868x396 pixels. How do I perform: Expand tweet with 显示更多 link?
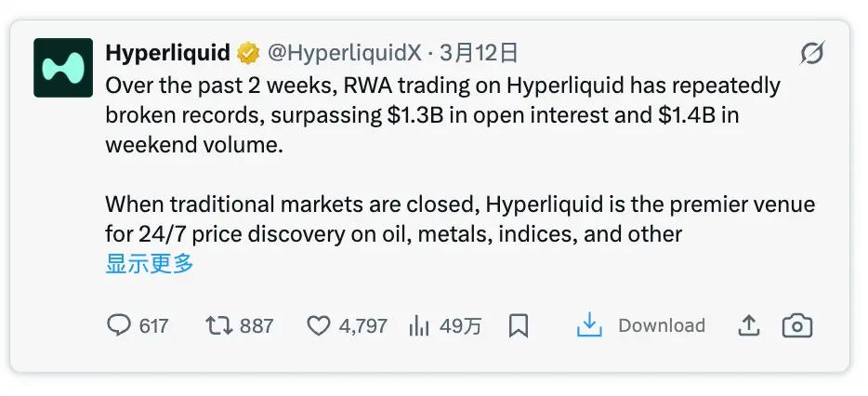150,263
